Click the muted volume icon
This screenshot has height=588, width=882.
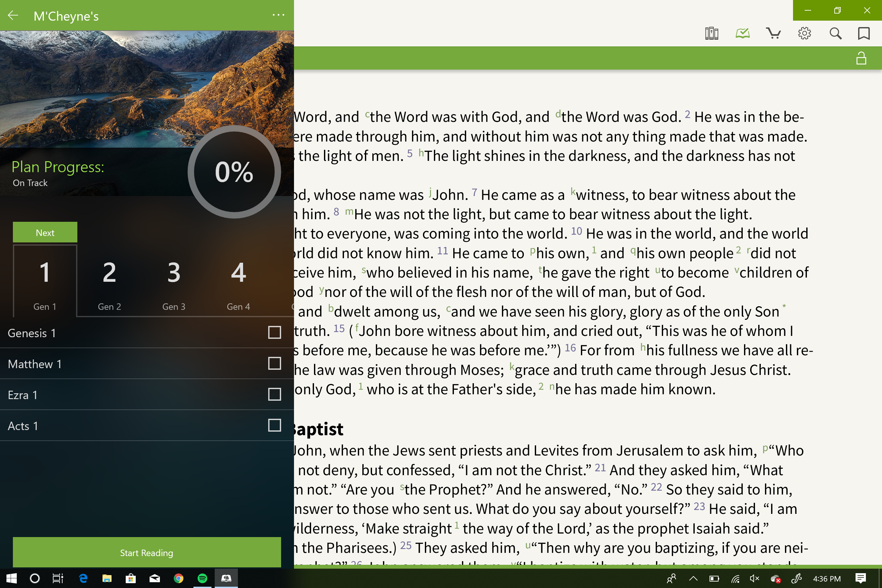(x=754, y=579)
